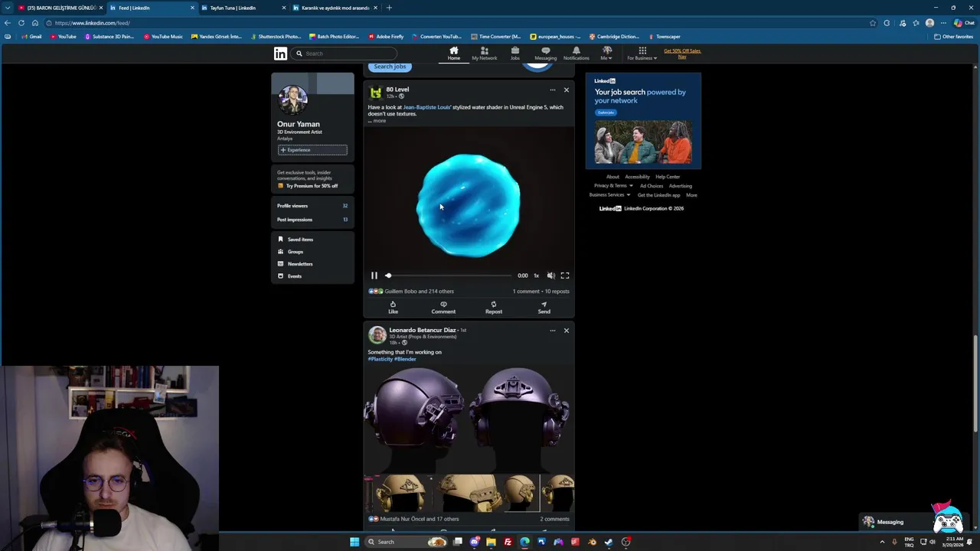Open Help Center footer link
Image resolution: width=980 pixels, height=551 pixels.
668,177
